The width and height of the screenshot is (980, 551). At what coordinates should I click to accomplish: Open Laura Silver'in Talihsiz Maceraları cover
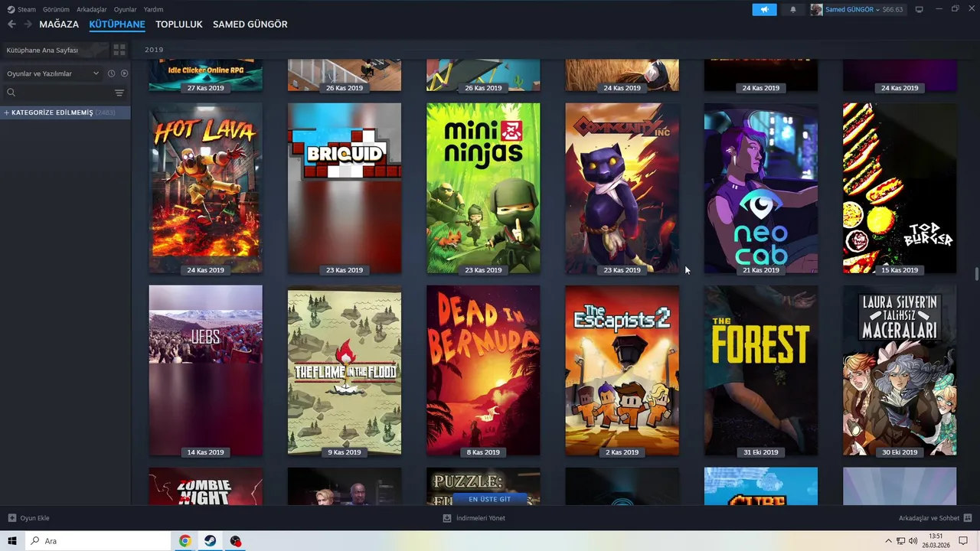(x=900, y=370)
